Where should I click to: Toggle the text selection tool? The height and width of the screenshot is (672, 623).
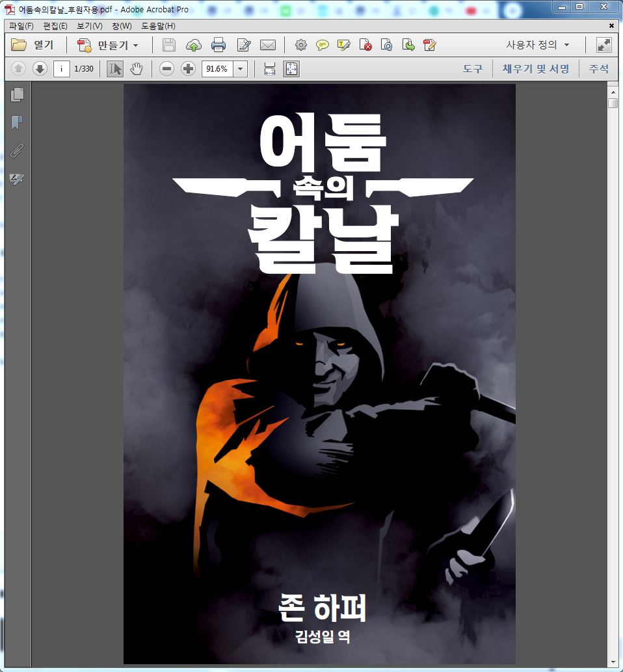[x=115, y=69]
